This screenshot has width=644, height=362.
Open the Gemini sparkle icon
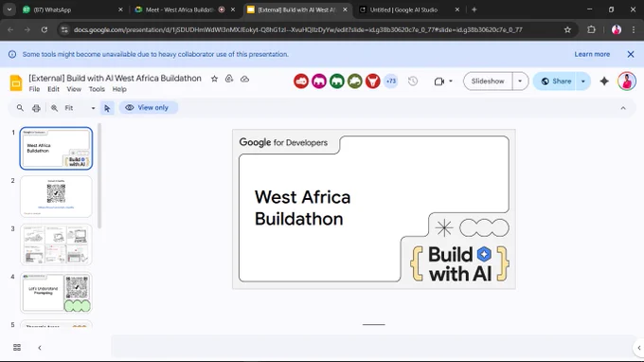tap(604, 81)
